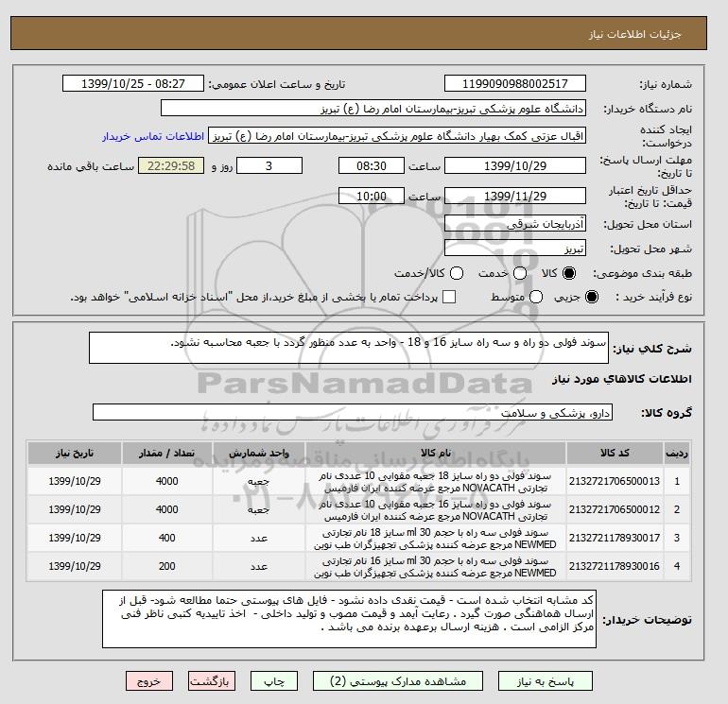Image resolution: width=728 pixels, height=704 pixels.
Task: Click the واحد شمارش column header
Action: [259, 453]
